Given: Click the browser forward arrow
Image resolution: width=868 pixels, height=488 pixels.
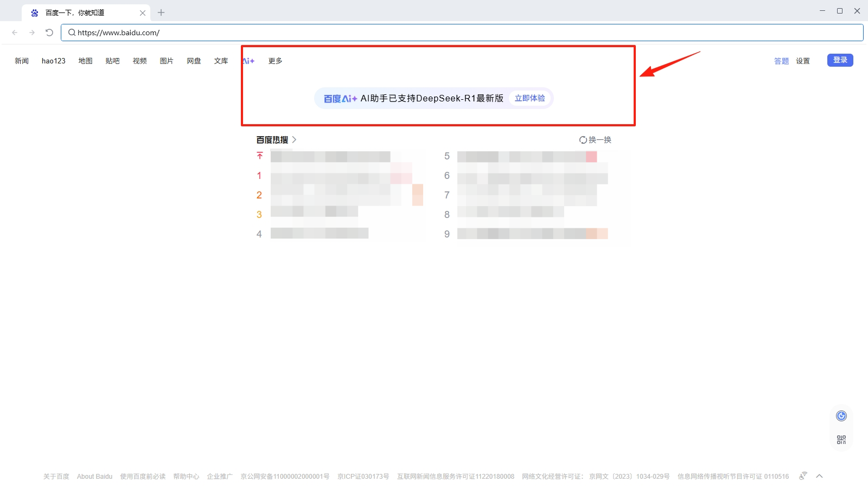Looking at the screenshot, I should pos(32,33).
